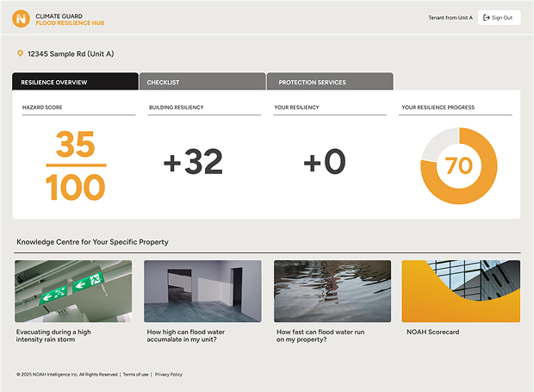Screen dimensions: 534x392
Task: Open the rippling flood water thumbnail
Action: [332, 291]
